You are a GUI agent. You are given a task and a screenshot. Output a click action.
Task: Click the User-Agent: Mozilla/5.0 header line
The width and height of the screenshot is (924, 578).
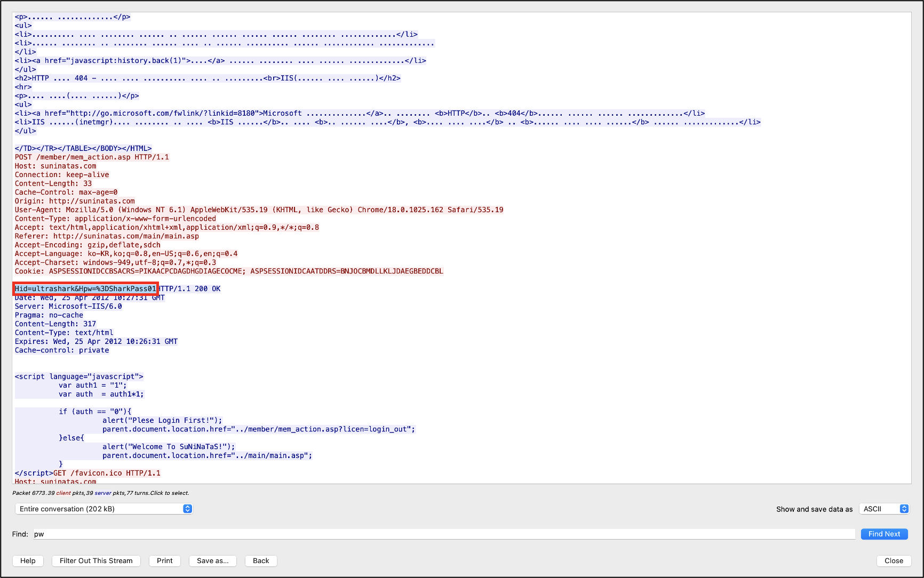tap(259, 210)
